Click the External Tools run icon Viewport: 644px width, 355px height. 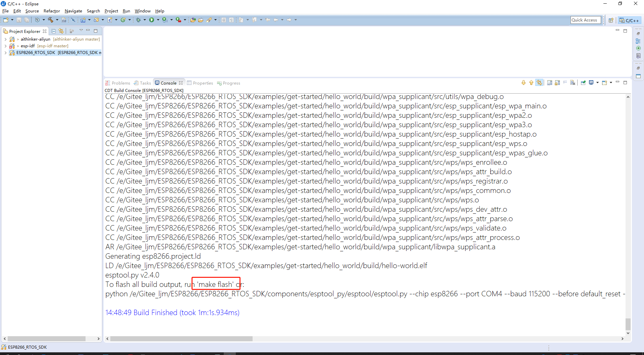click(x=178, y=20)
